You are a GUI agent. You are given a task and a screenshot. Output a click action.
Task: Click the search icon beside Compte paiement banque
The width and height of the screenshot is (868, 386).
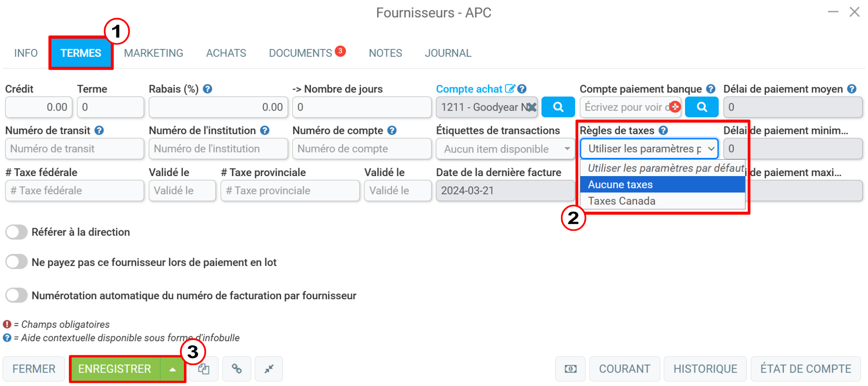tap(702, 107)
